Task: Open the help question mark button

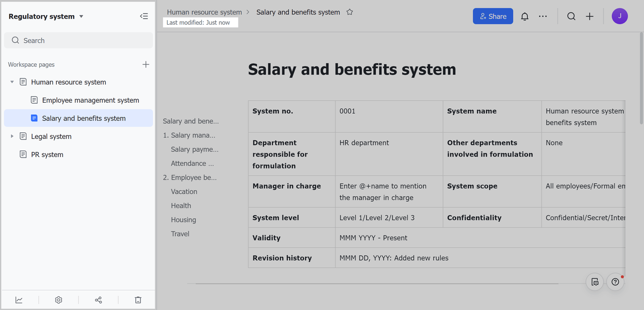Action: click(615, 282)
